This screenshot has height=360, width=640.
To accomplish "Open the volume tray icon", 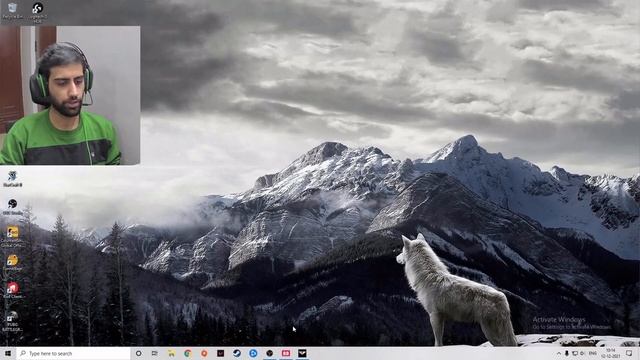I will pyautogui.click(x=582, y=353).
